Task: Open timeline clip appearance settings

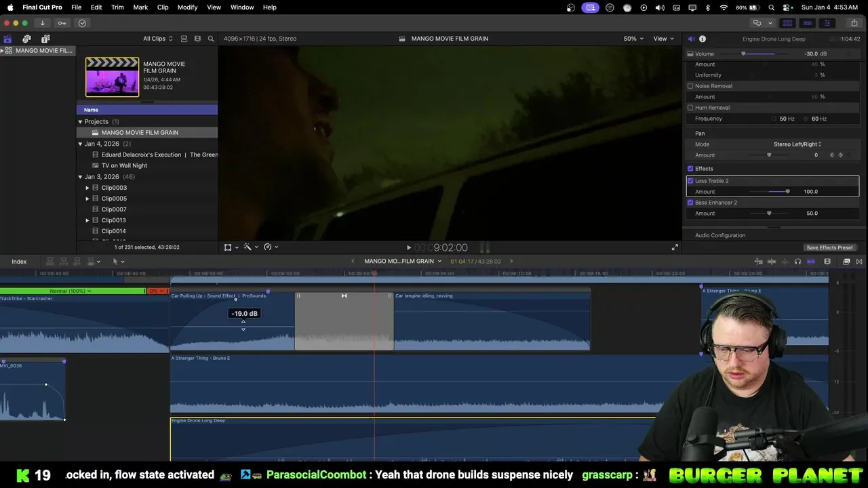Action: [x=827, y=262]
